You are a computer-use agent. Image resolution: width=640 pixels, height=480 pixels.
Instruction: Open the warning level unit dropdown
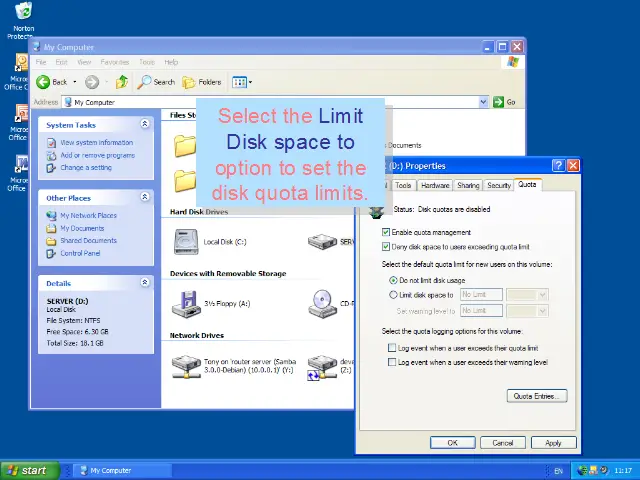point(527,311)
